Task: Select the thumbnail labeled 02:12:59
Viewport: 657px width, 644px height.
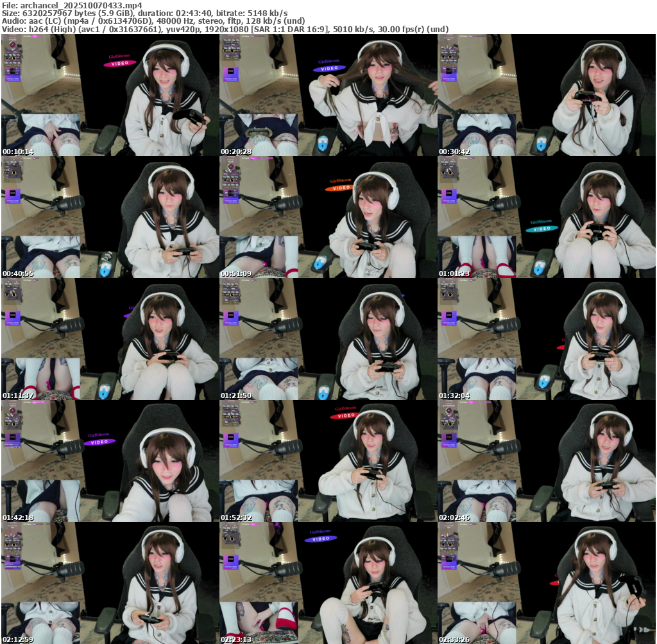Action: (x=110, y=583)
